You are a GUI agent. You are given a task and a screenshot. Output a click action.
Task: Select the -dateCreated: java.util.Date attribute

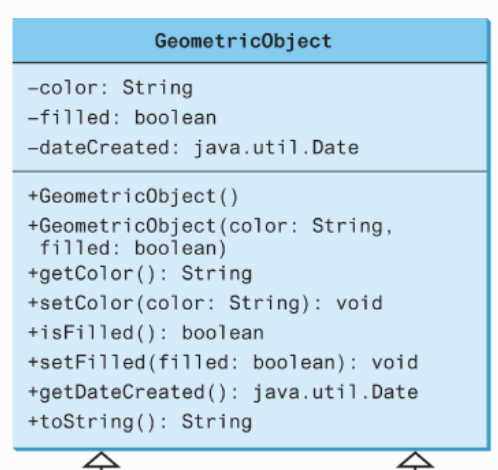[x=193, y=148]
